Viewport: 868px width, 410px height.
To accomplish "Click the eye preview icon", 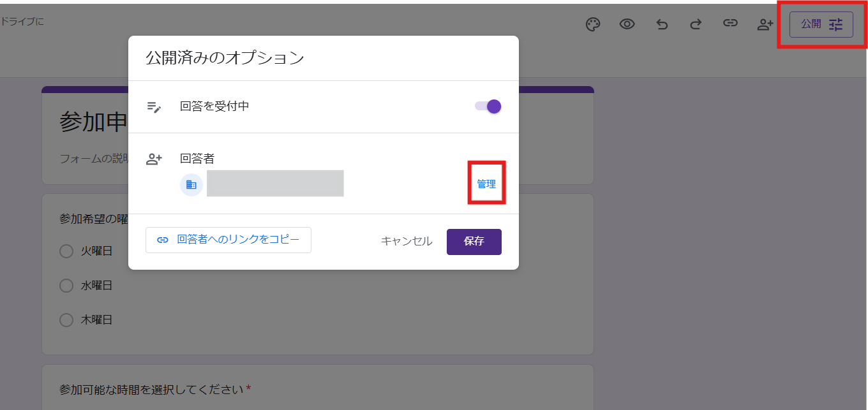I will pos(627,24).
